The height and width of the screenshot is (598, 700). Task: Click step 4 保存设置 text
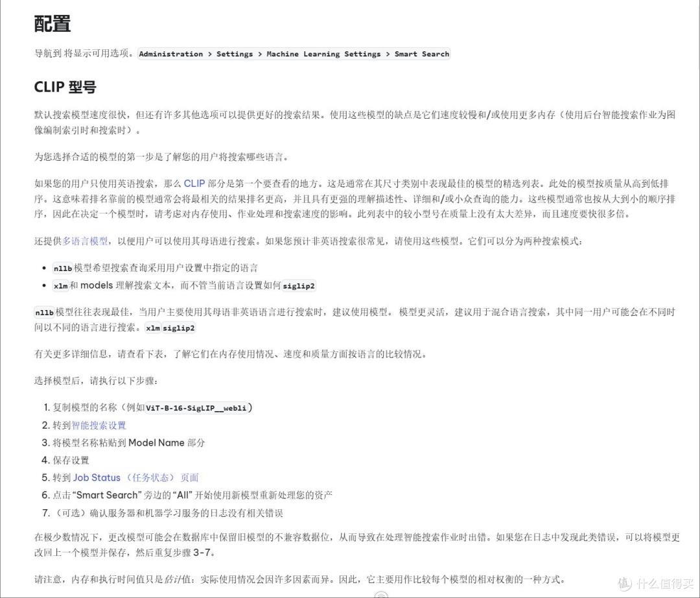(x=71, y=460)
